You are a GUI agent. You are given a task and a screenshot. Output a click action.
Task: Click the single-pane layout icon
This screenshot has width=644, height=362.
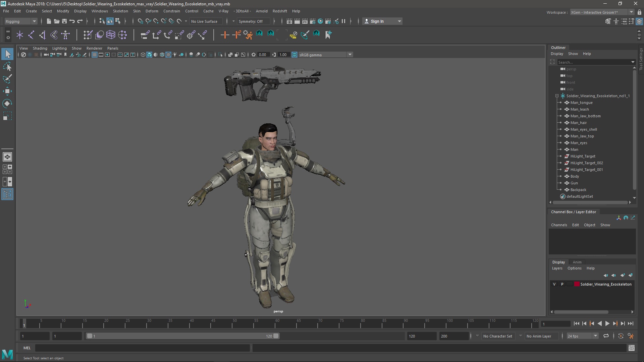point(7,157)
